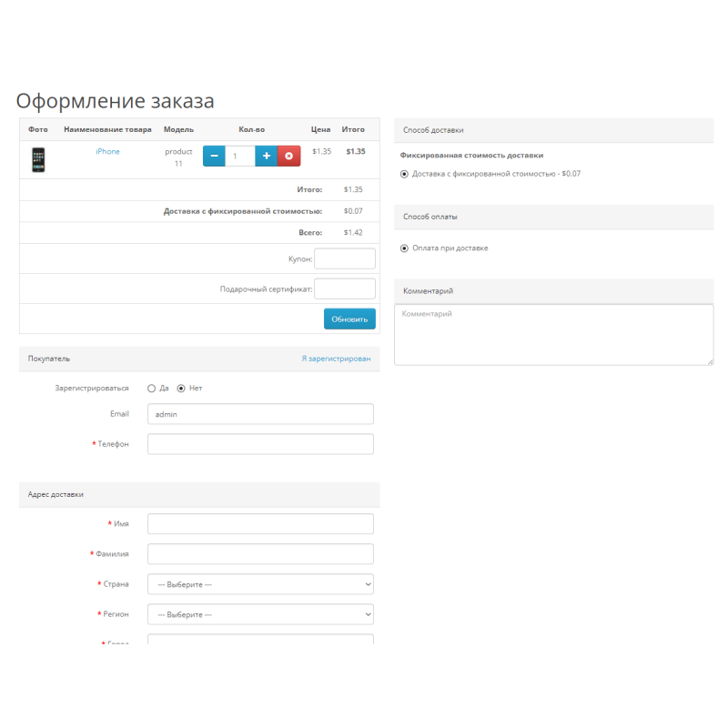Remove iPhone with red delete icon

289,156
